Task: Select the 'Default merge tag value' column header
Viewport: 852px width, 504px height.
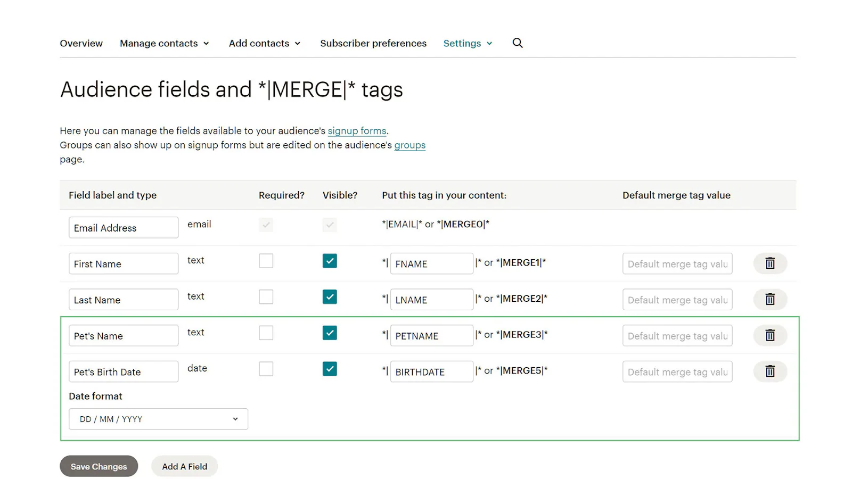Action: tap(676, 195)
